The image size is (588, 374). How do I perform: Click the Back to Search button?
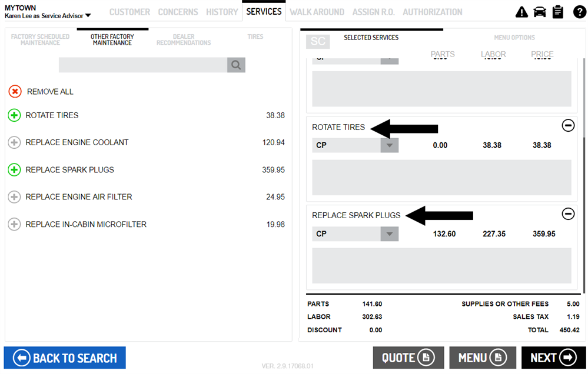[65, 358]
